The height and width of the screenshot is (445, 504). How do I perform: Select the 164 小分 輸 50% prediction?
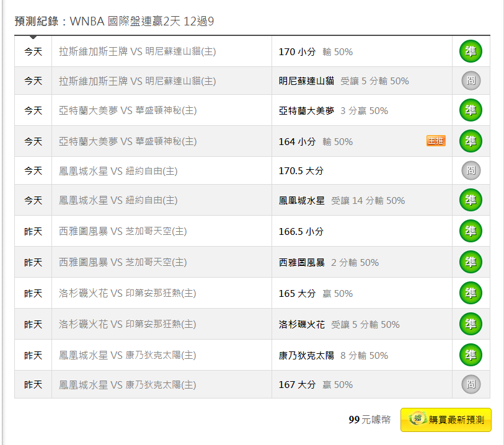316,142
